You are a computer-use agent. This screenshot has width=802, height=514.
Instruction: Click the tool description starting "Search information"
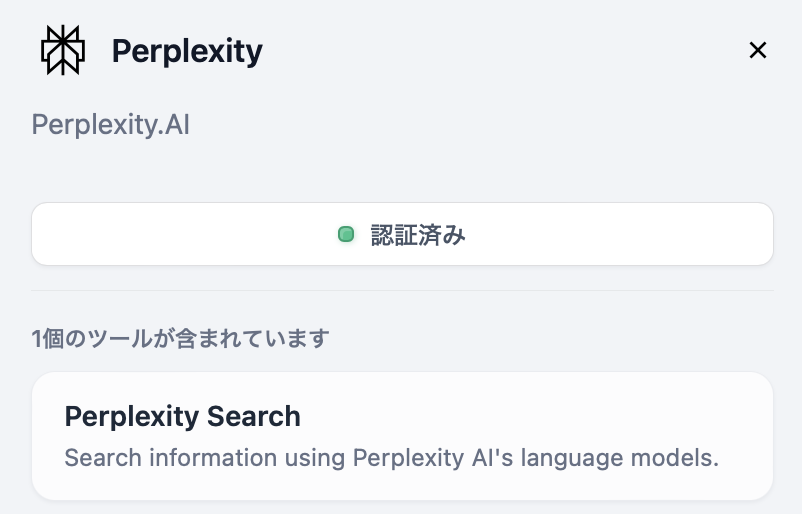pyautogui.click(x=391, y=458)
